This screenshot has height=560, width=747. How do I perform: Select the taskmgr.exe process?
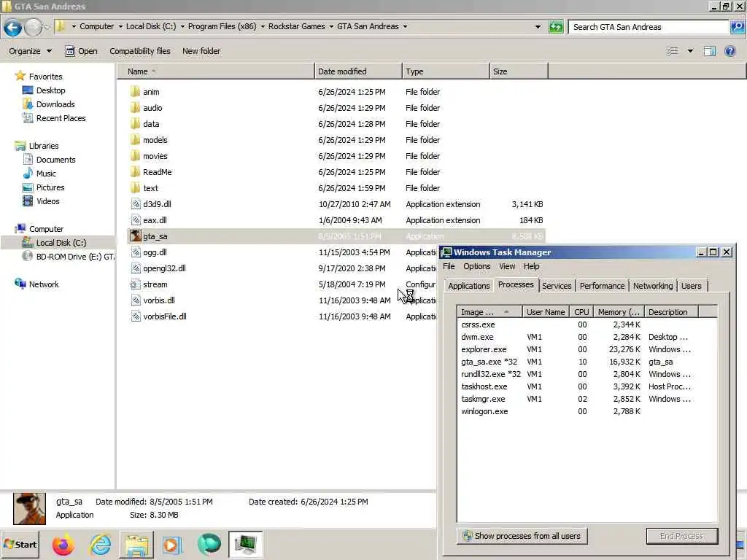pyautogui.click(x=587, y=399)
